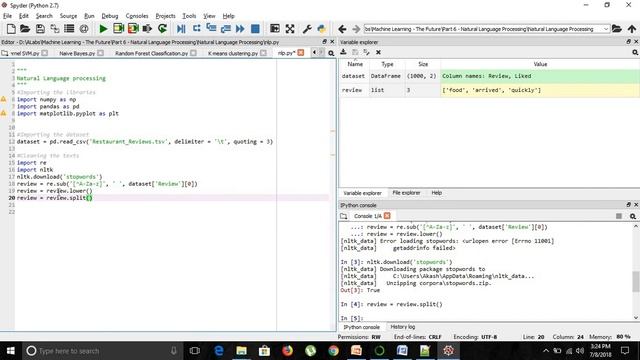Screen dimensions: 640x360
Task: Open the Help menu
Action: (229, 16)
